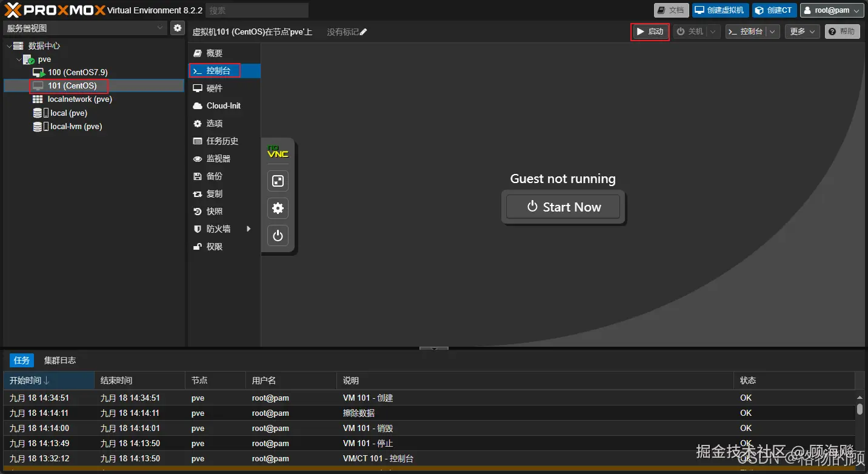
Task: Open noVNC settings gear
Action: [x=278, y=208]
